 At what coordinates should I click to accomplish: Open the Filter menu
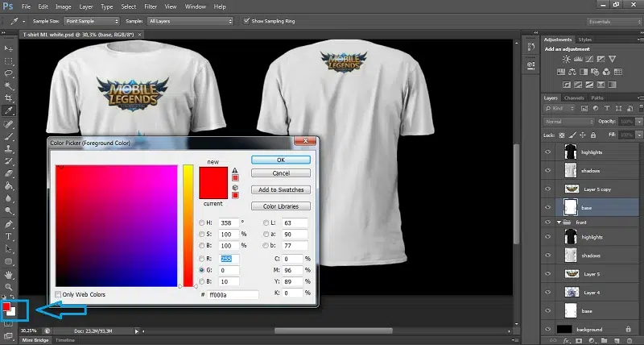pos(151,6)
